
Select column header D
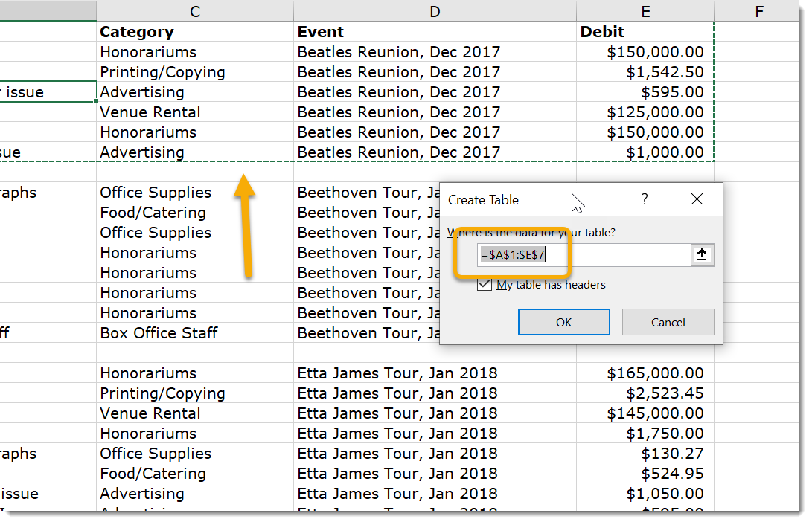pos(434,11)
